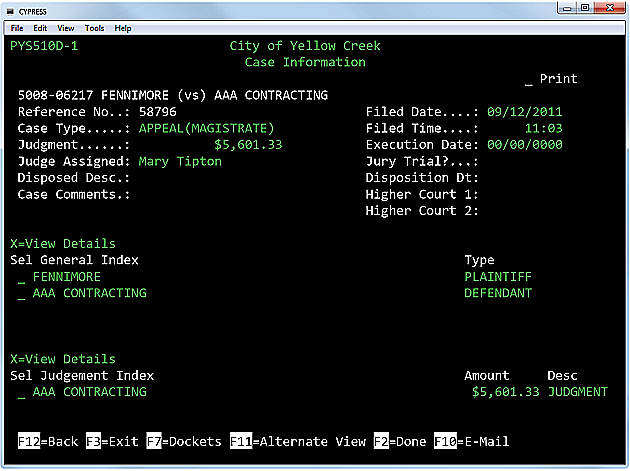Minimize the CYPRESS window
Image resolution: width=630 pixels, height=471 pixels.
(x=567, y=8)
